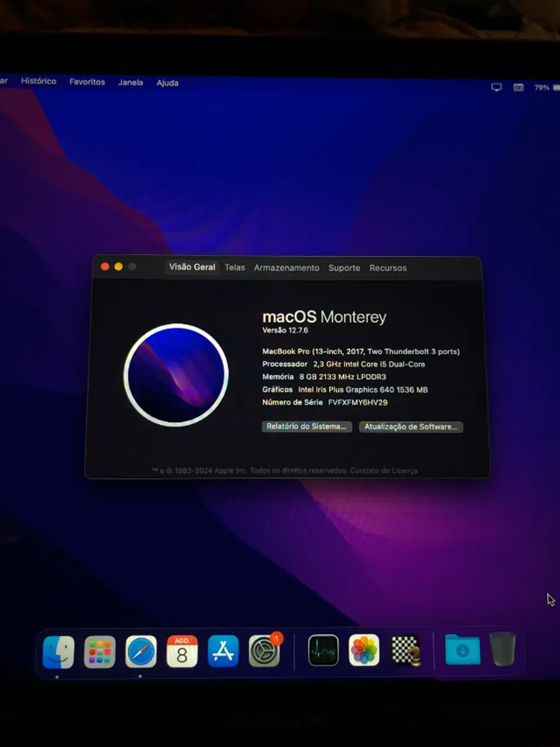The height and width of the screenshot is (747, 560).
Task: Close the About This Mac window
Action: click(x=105, y=266)
